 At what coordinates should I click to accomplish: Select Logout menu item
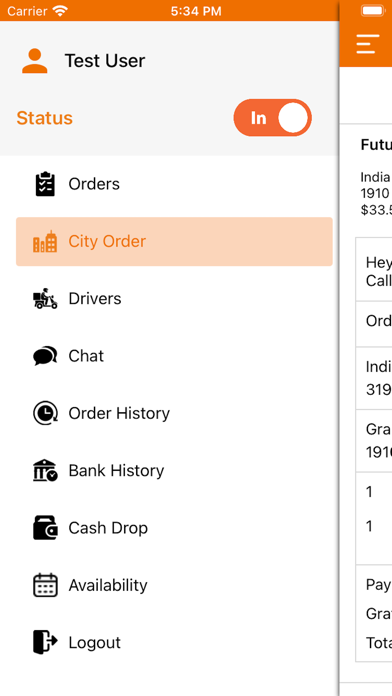[x=174, y=642]
